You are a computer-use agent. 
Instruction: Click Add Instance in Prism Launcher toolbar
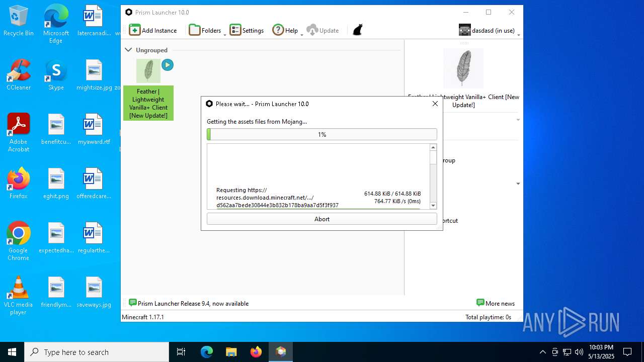pyautogui.click(x=153, y=30)
